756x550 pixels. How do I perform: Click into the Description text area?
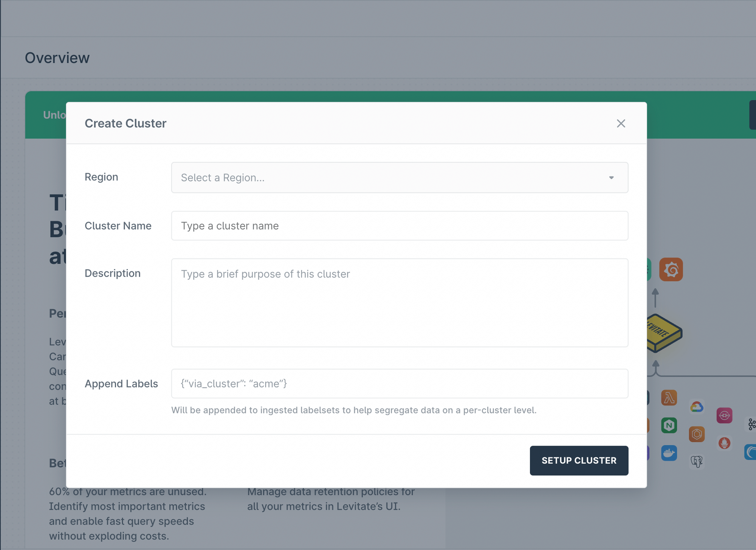399,302
